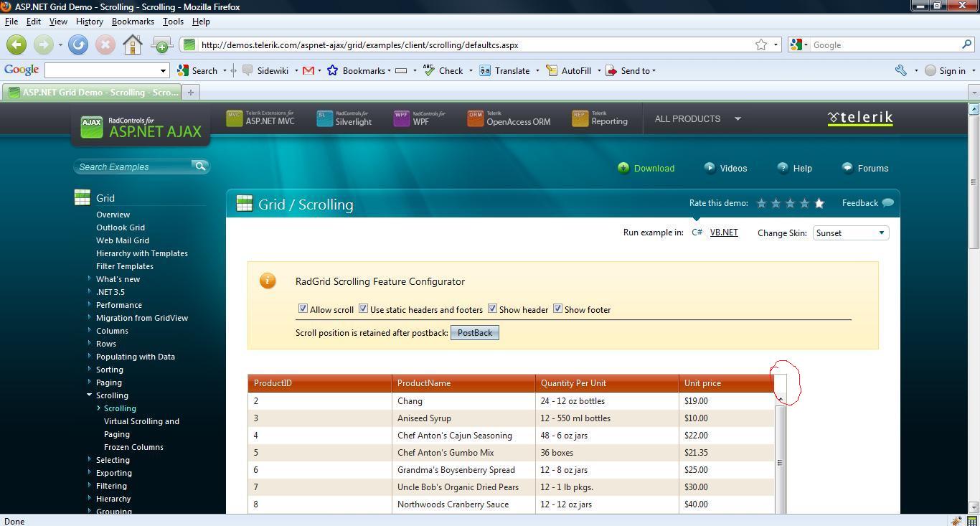Screen dimensions: 980x526
Task: Open the Home page icon
Action: point(133,44)
